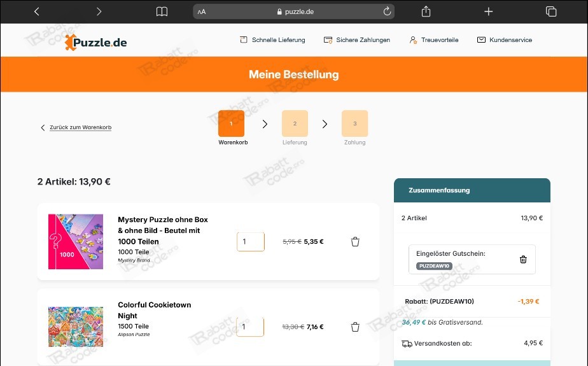Click the Puzzle.de logo
The width and height of the screenshot is (588, 366).
tap(95, 42)
